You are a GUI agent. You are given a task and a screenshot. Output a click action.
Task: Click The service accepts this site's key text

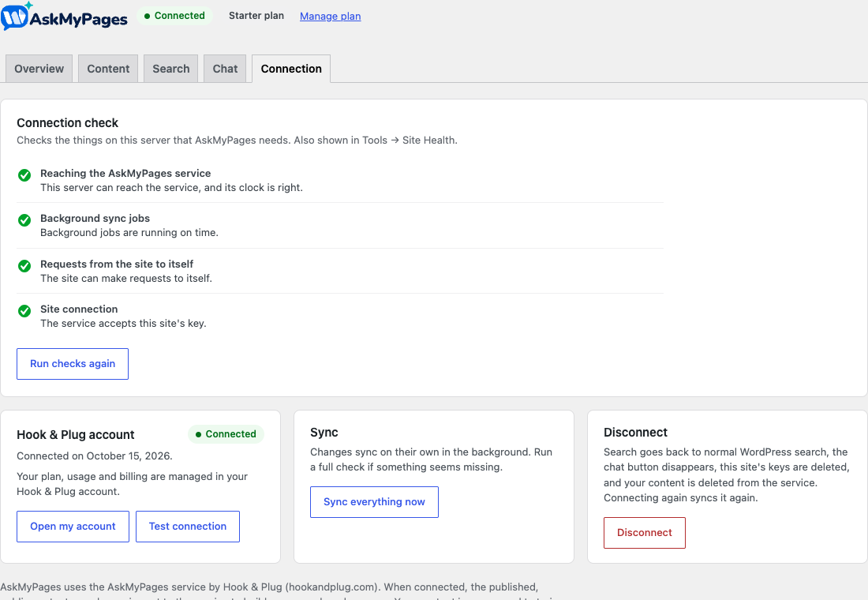(x=123, y=324)
